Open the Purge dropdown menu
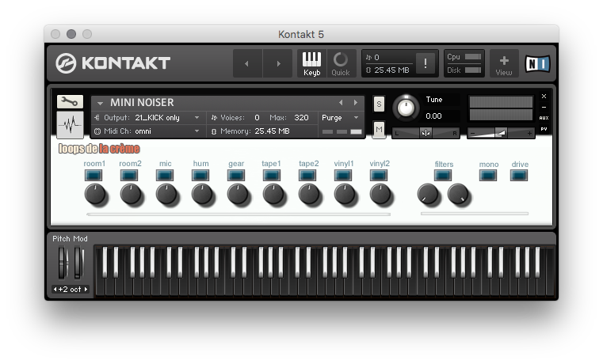The image size is (603, 364). [x=340, y=117]
